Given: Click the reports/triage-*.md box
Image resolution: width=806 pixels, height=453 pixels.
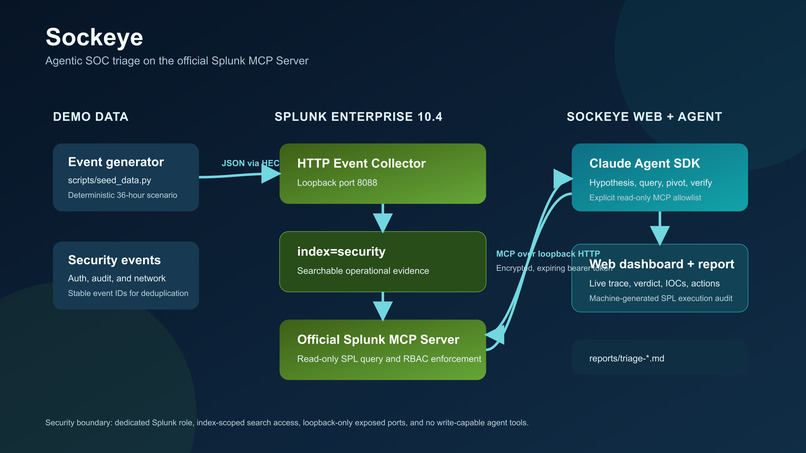Looking at the screenshot, I should tap(660, 358).
